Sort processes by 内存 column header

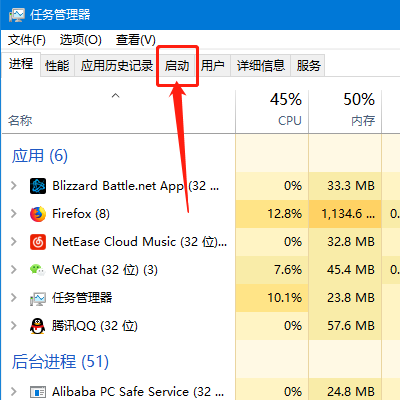pos(345,111)
